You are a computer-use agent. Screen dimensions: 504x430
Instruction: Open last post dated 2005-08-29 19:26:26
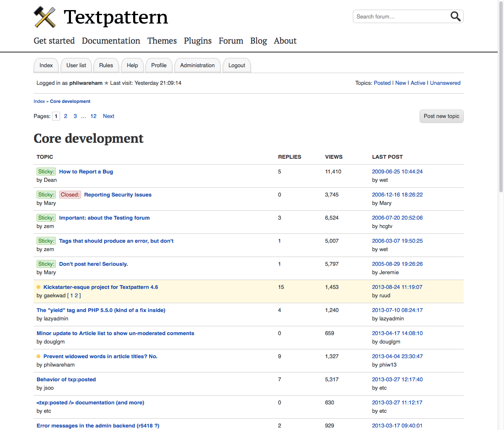coord(397,264)
